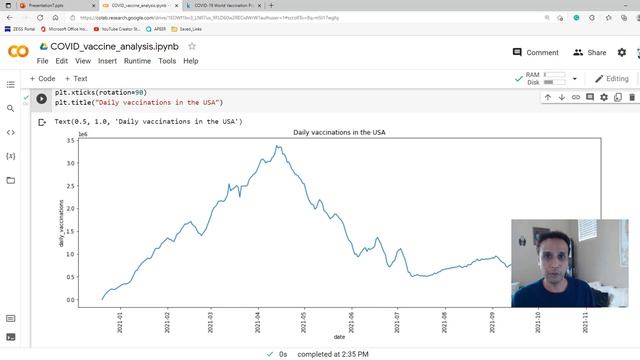Add a new Code cell
Viewport: 640px width, 360px height.
click(x=42, y=78)
